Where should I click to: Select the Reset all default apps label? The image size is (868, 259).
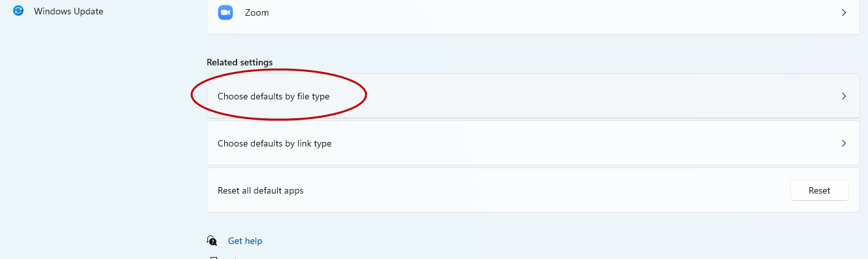pyautogui.click(x=261, y=190)
